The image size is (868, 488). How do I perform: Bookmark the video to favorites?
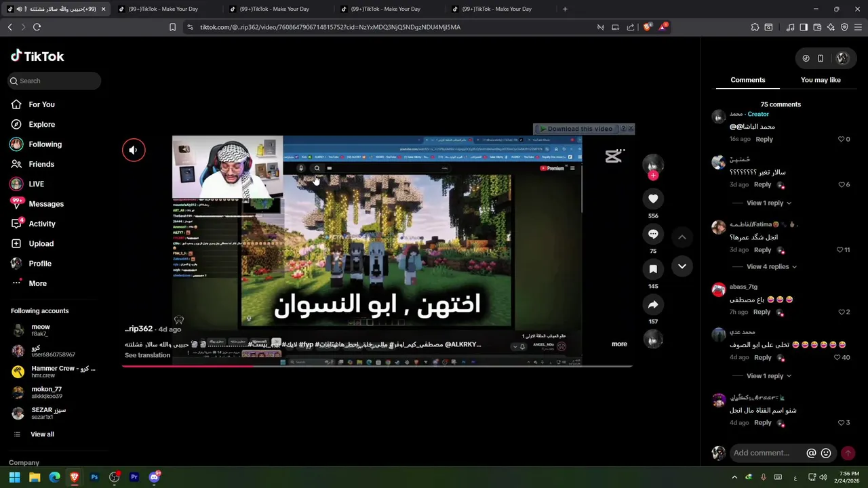click(653, 269)
